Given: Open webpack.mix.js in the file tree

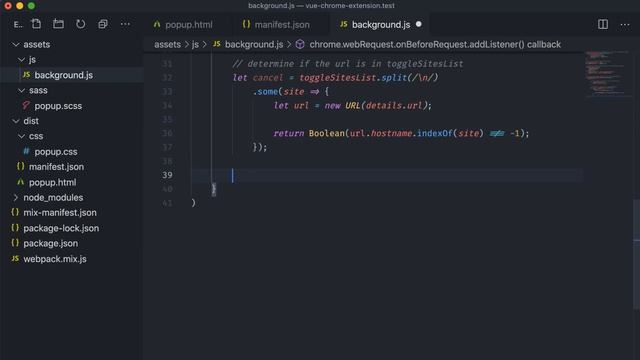Looking at the screenshot, I should coord(55,258).
